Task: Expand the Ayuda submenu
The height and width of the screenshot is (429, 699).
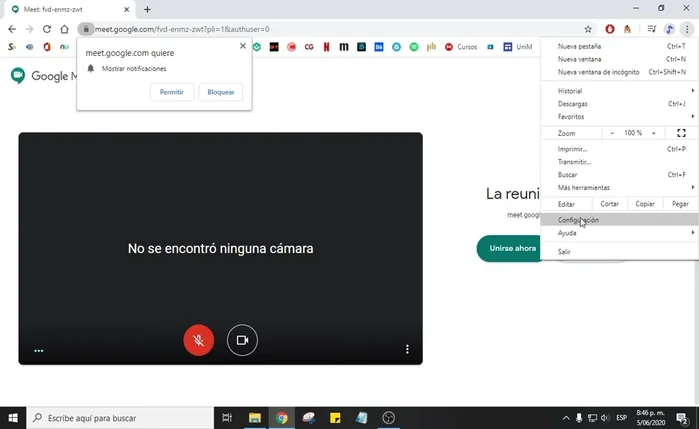Action: coord(620,233)
